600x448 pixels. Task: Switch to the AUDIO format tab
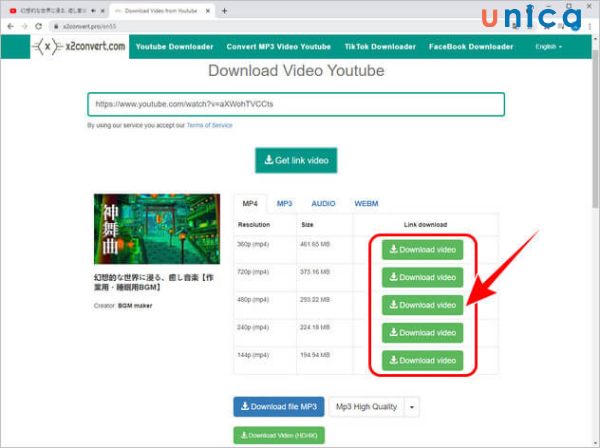[323, 204]
